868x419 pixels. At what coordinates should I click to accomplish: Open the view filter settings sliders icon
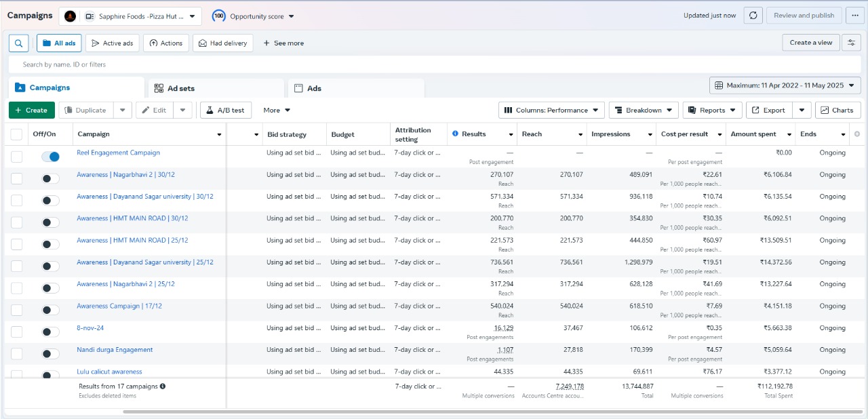point(851,43)
